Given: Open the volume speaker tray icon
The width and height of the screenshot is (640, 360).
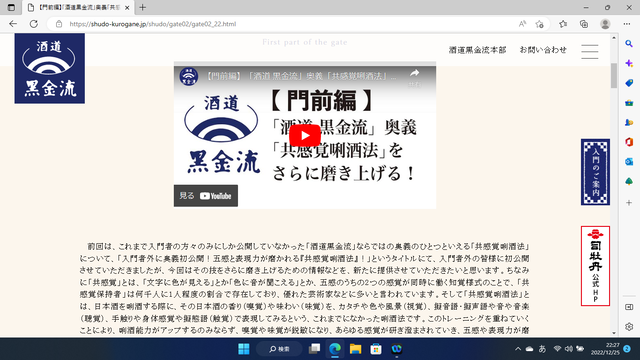Looking at the screenshot, I should point(569,349).
